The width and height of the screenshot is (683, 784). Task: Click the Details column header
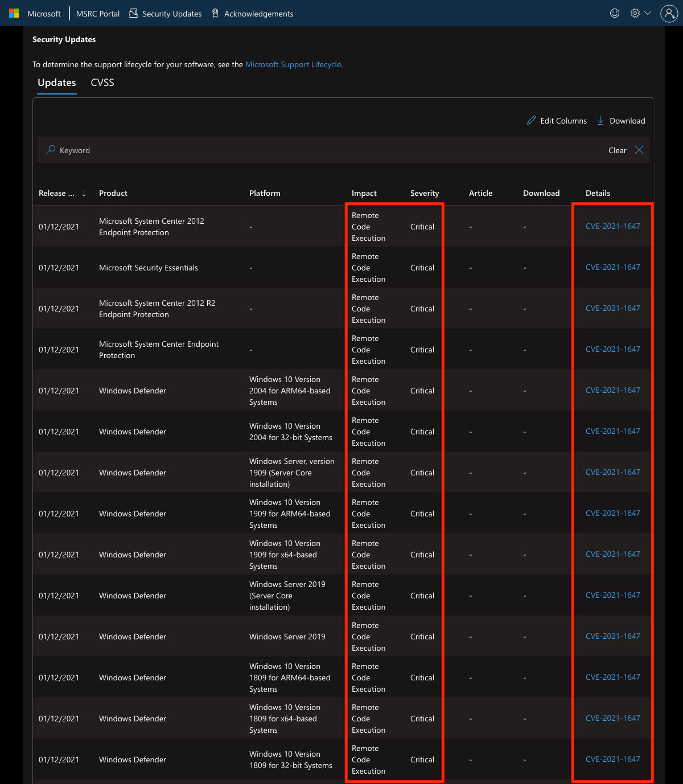tap(598, 193)
